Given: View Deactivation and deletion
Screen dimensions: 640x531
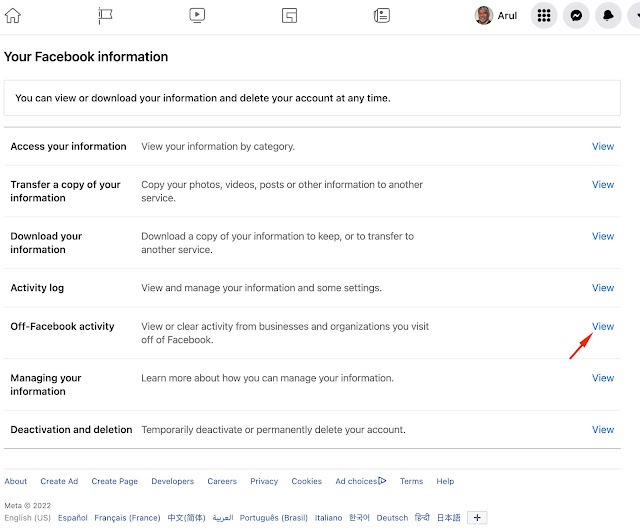Looking at the screenshot, I should (x=603, y=430).
